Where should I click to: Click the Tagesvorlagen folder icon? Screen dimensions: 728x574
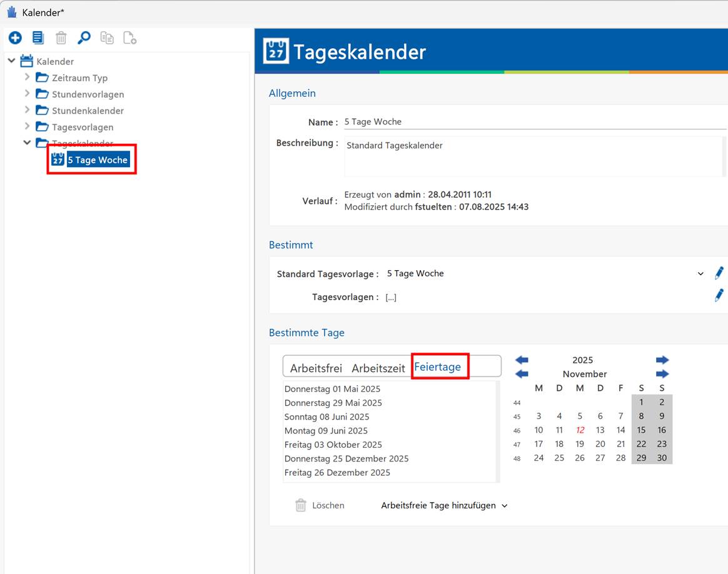pos(43,126)
